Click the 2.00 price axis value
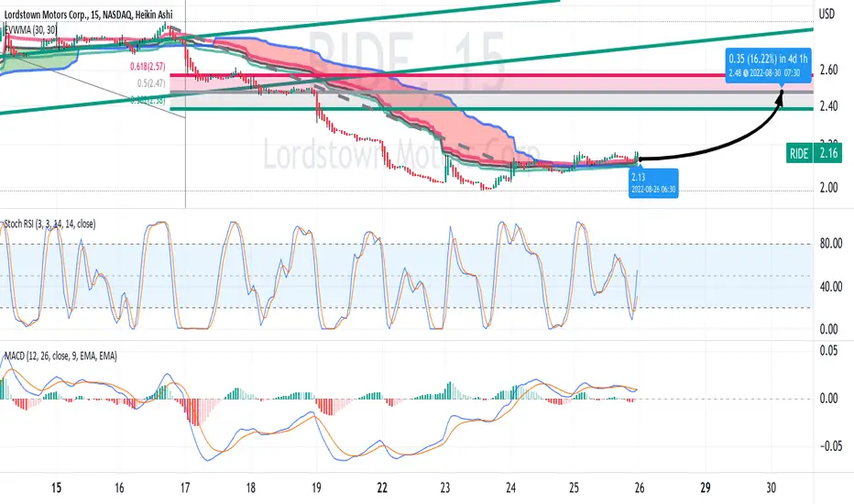 [828, 188]
